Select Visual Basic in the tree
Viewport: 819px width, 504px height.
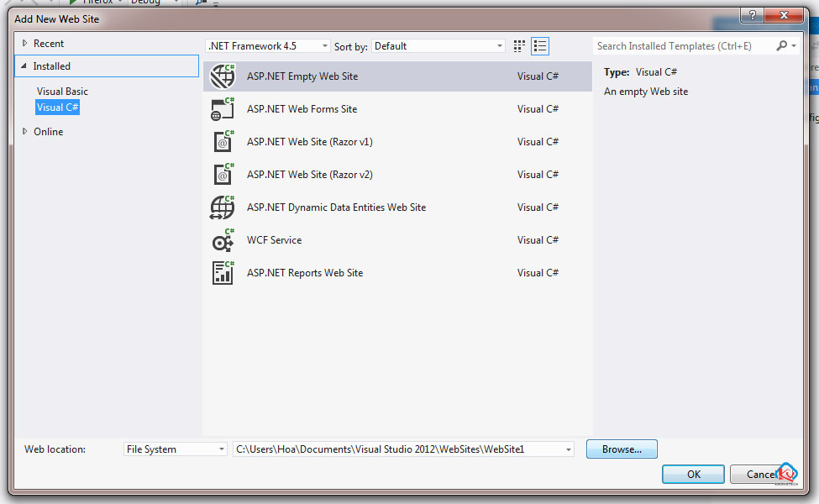(x=62, y=92)
